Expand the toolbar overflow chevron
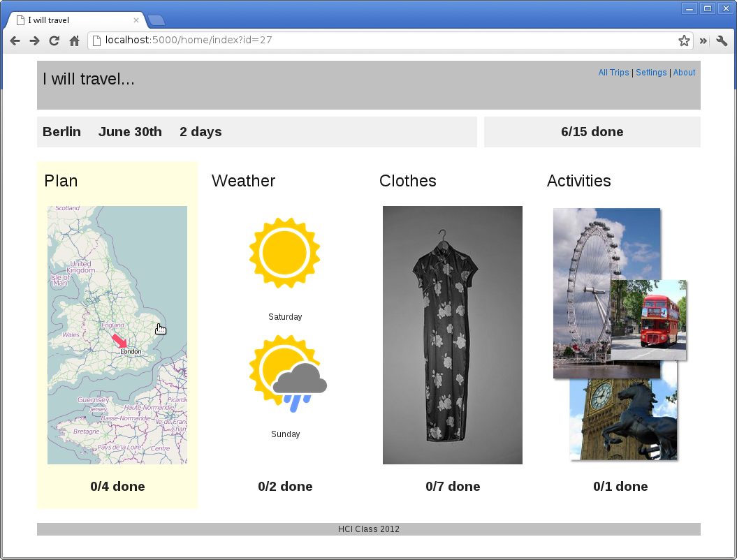Screen dimensions: 737x560 [x=703, y=40]
